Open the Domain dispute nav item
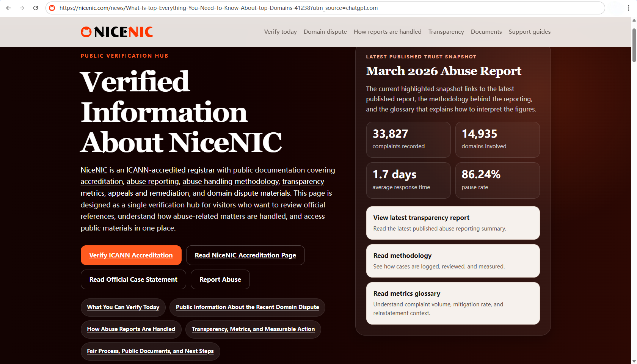This screenshot has height=364, width=637. point(325,32)
